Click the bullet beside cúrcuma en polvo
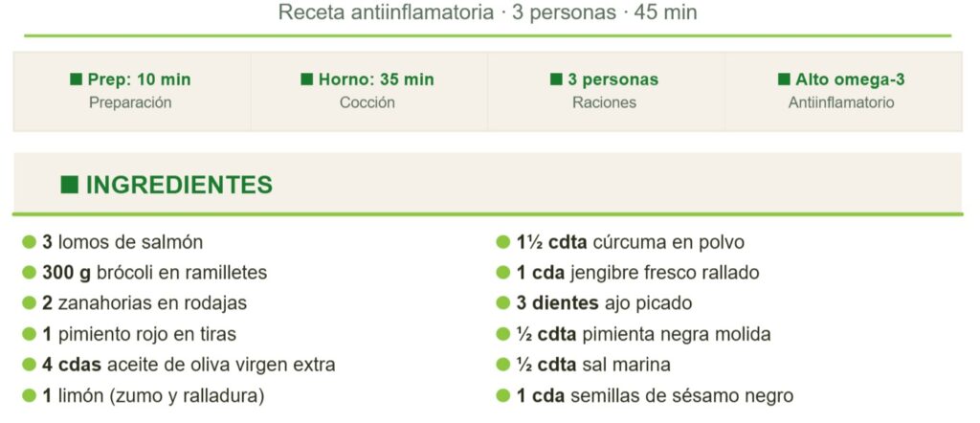 [503, 242]
